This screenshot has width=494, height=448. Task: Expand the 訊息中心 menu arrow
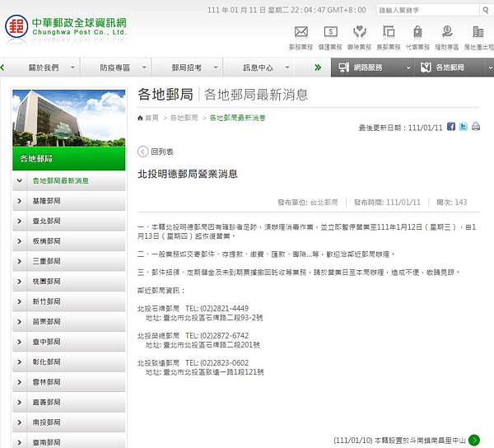click(x=287, y=67)
